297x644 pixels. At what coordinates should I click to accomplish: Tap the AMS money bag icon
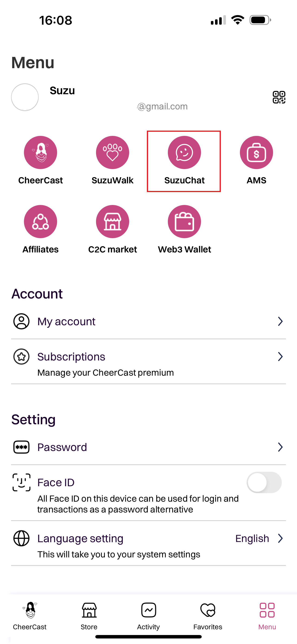click(x=256, y=152)
